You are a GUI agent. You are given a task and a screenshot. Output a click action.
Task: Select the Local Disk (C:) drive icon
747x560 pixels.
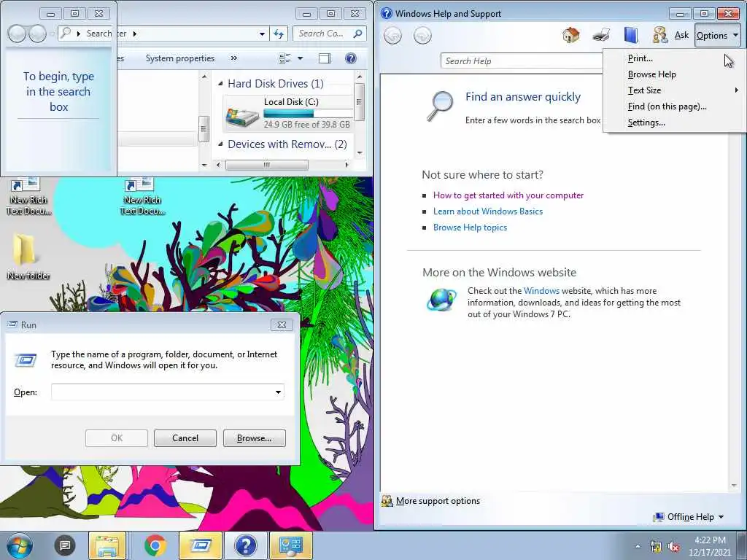click(x=242, y=116)
